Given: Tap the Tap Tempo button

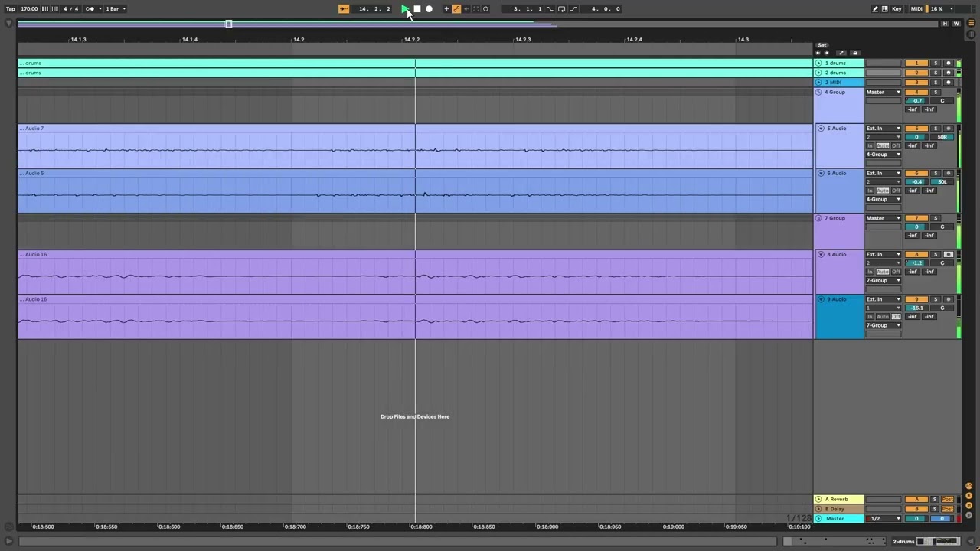Looking at the screenshot, I should (x=11, y=9).
